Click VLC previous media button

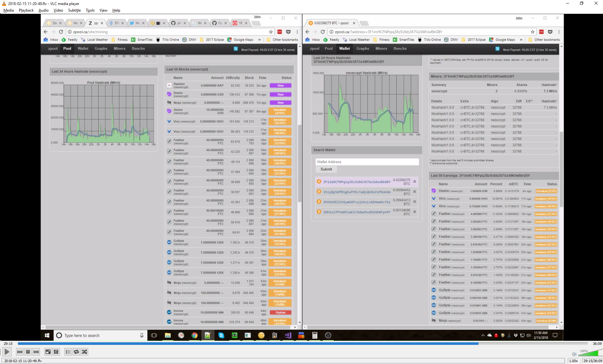click(x=20, y=352)
